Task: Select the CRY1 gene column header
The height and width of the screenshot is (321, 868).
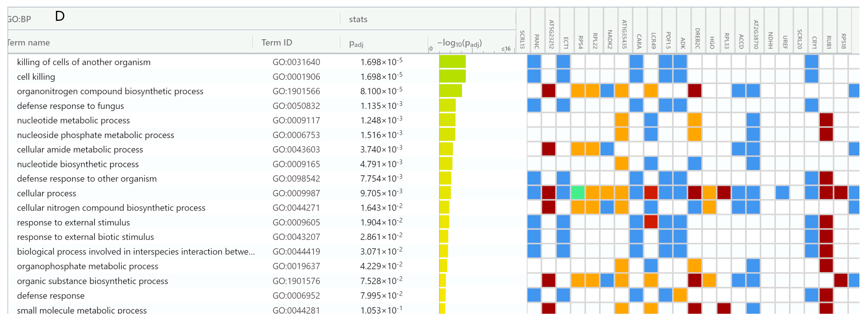Action: [814, 42]
